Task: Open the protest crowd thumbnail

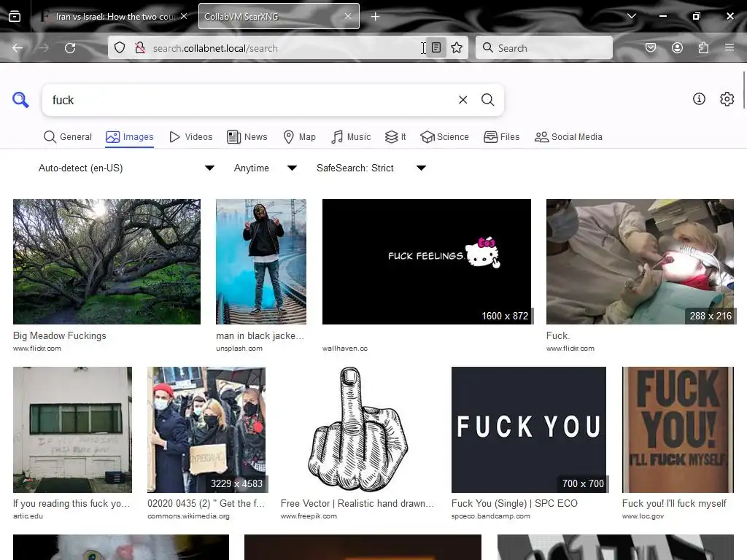Action: pos(206,429)
